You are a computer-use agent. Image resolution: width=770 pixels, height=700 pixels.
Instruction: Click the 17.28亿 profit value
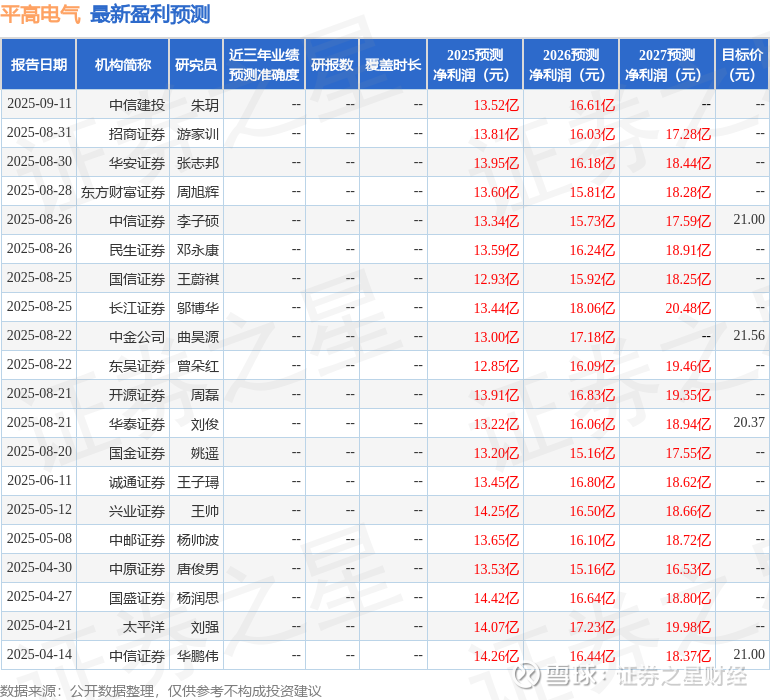(688, 134)
